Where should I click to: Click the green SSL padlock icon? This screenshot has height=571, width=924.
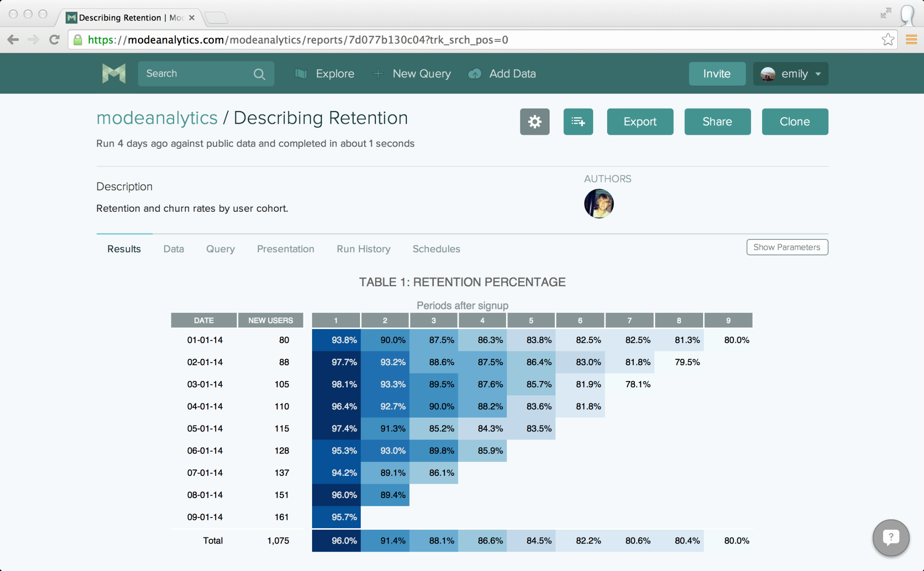coord(78,40)
